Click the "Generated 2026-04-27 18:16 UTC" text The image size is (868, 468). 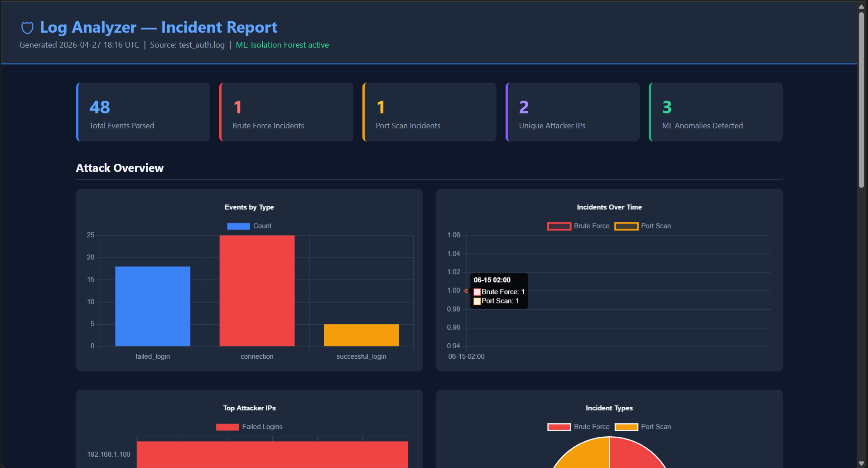pyautogui.click(x=79, y=45)
